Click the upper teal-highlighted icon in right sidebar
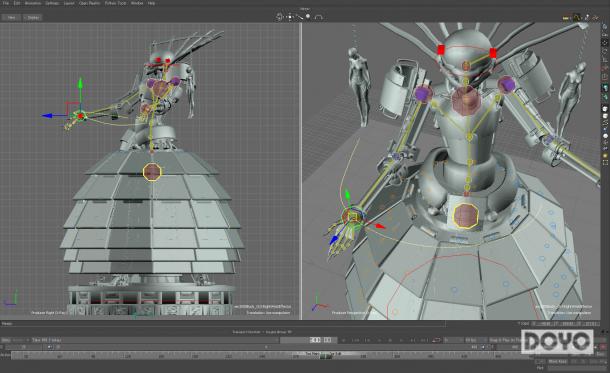This screenshot has height=373, width=610. point(605,88)
